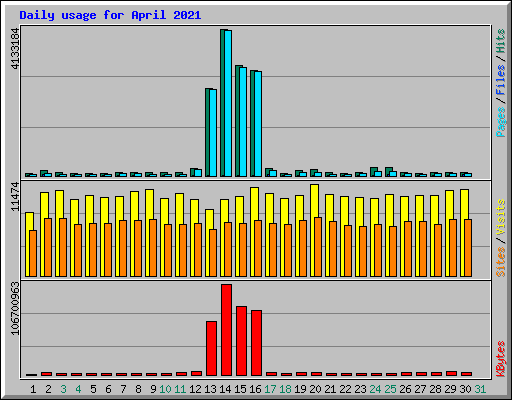Click day 5 on the x-axis

coord(93,389)
